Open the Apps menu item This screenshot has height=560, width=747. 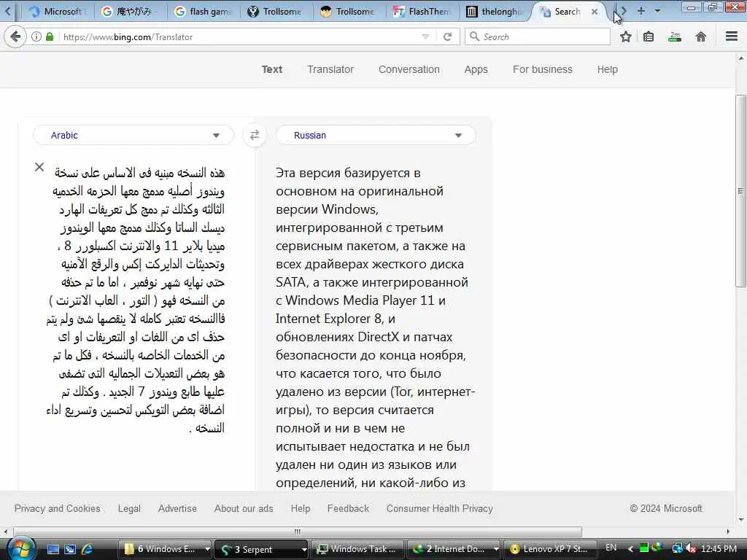pos(476,69)
